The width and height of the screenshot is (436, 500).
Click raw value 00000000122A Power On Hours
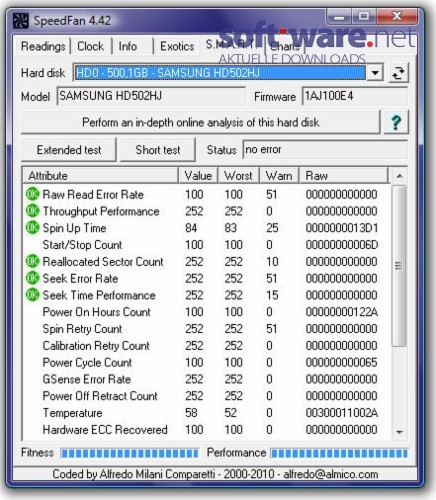click(x=342, y=312)
